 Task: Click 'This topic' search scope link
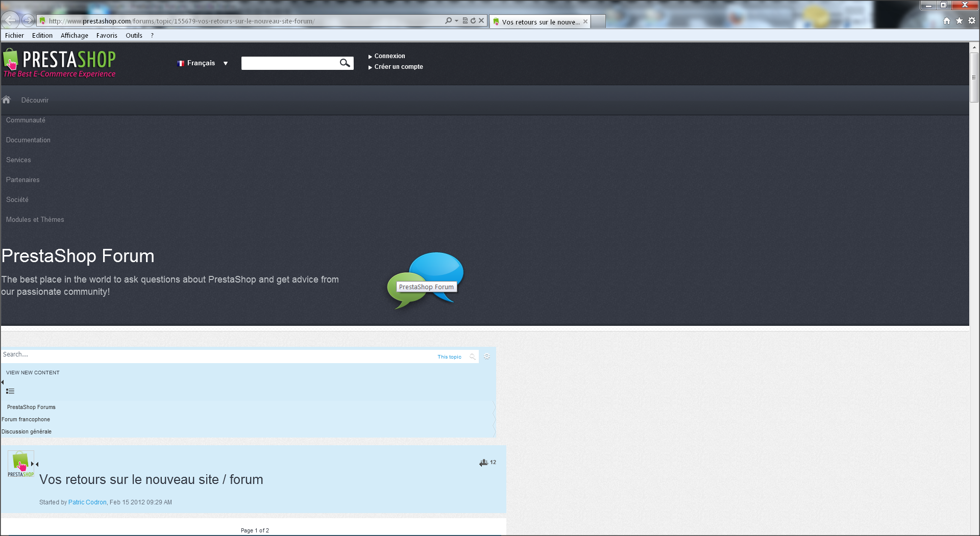[x=449, y=357]
